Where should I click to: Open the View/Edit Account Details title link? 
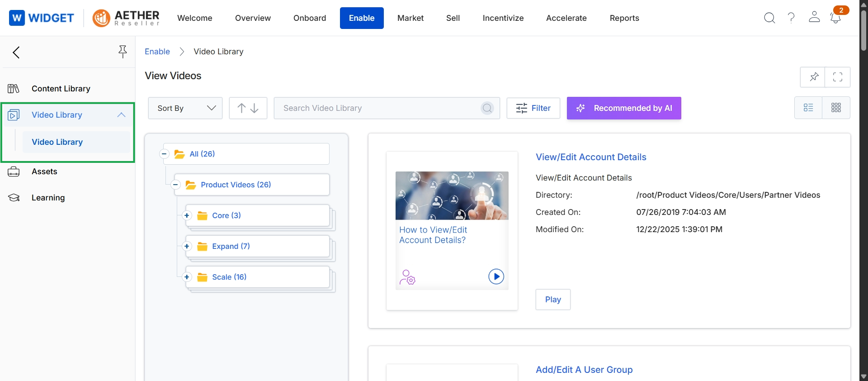591,157
